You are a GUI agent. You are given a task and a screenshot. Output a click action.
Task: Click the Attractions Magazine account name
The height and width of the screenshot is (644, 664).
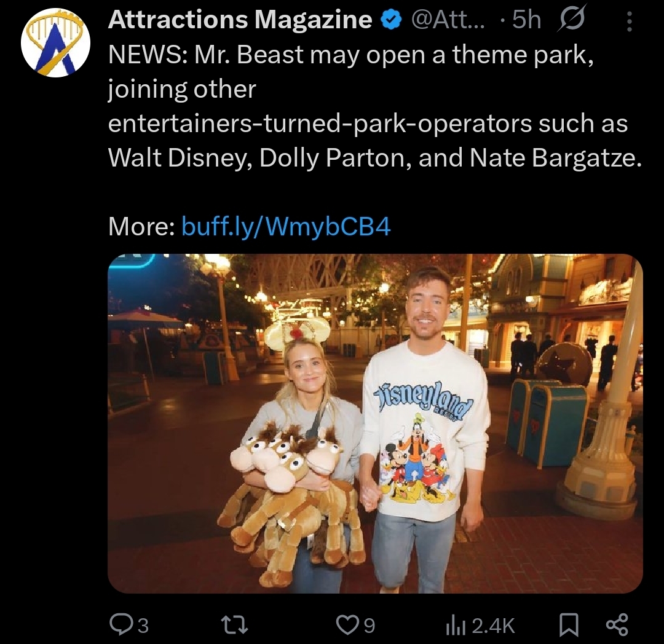[240, 20]
